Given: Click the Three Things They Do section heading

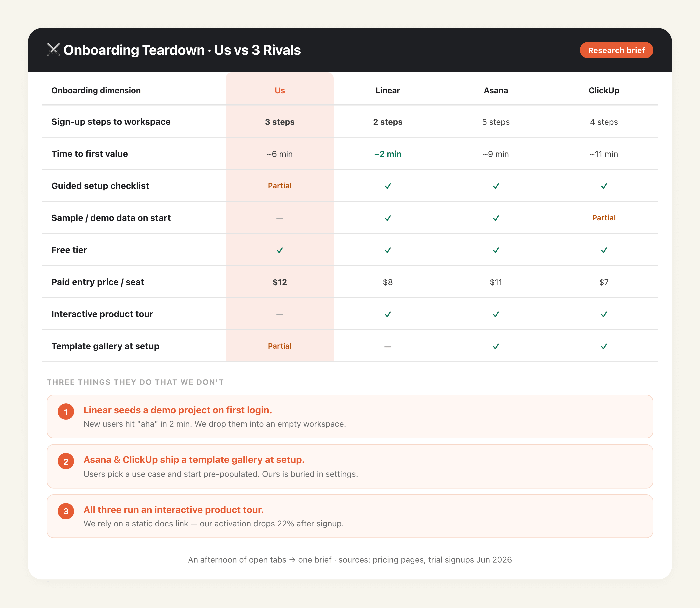Looking at the screenshot, I should coord(136,382).
